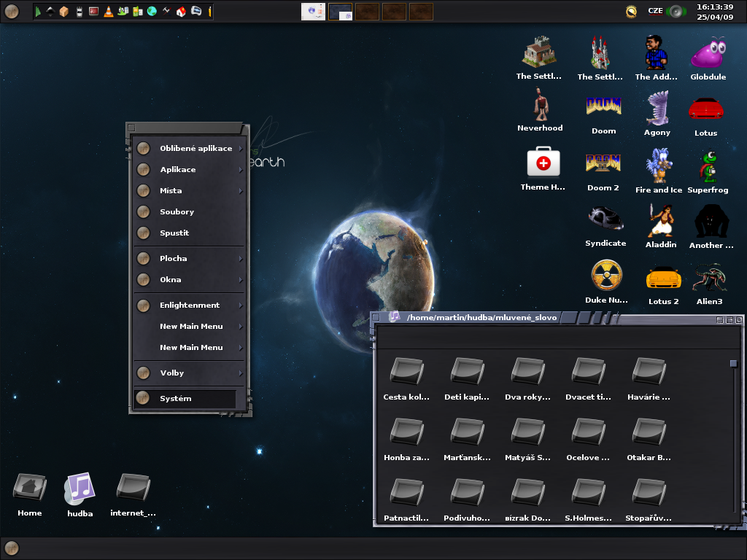Open the Neverhood desktop shortcut
The image size is (747, 560).
click(540, 105)
